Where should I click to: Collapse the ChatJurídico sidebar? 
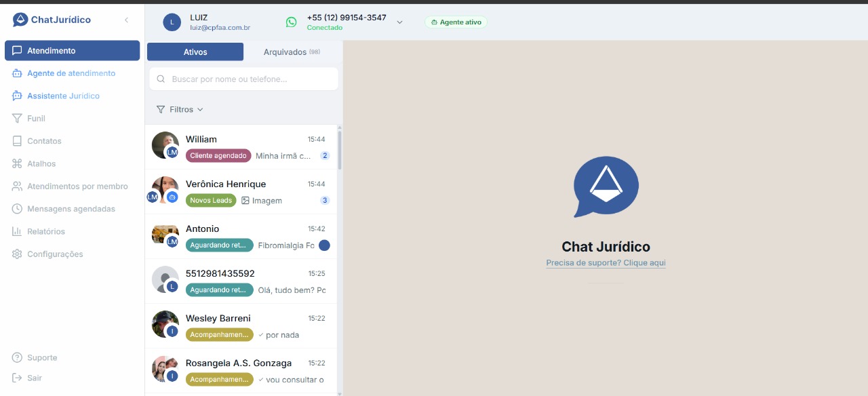tap(126, 20)
